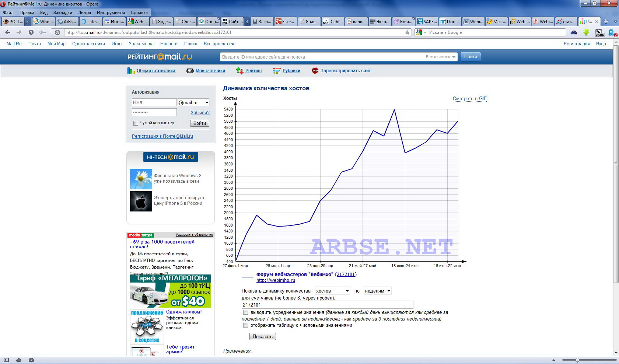Focus the counter IDs field containing 2172101
Image resolution: width=619 pixels, height=364 pixels.
pyautogui.click(x=328, y=305)
